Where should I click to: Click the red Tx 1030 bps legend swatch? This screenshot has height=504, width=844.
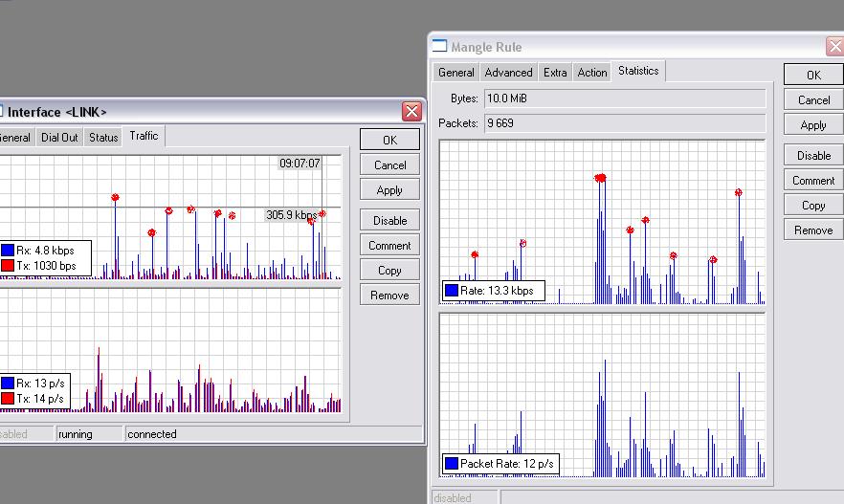click(x=8, y=265)
